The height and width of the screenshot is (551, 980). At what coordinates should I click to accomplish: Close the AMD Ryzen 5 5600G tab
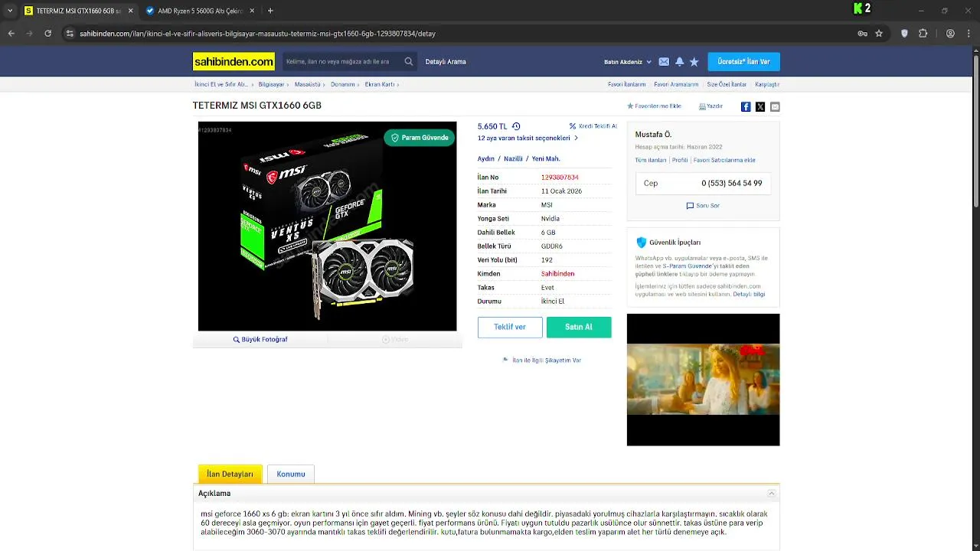(x=253, y=11)
